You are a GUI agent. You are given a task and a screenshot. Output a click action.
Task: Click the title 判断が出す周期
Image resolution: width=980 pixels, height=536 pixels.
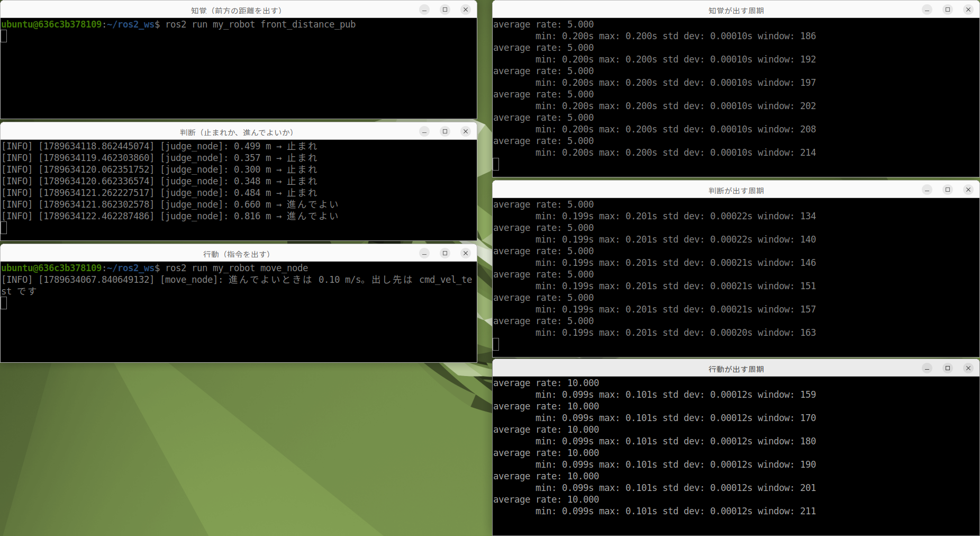[x=736, y=191]
